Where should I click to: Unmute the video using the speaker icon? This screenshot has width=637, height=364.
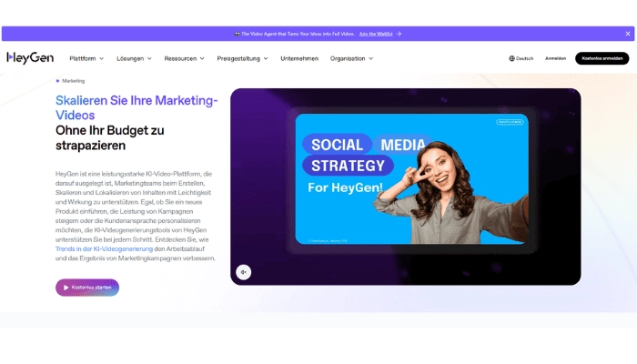(x=243, y=272)
